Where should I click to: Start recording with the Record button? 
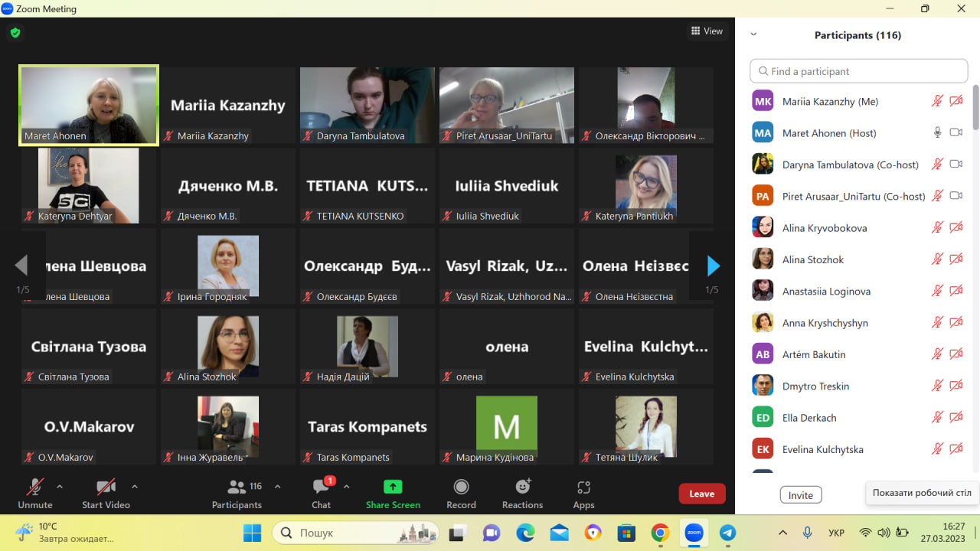[461, 494]
